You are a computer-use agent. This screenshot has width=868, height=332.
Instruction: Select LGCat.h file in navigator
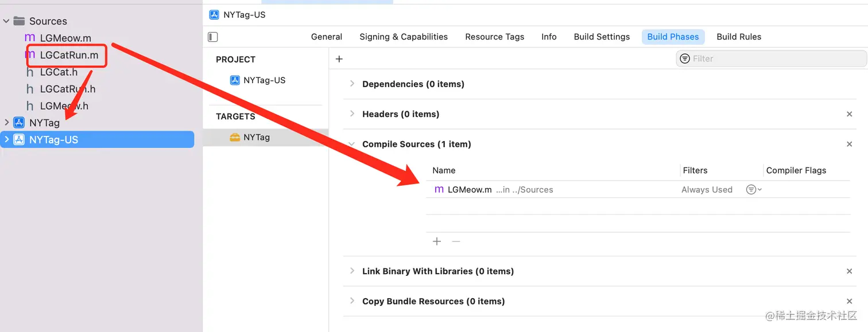coord(59,72)
